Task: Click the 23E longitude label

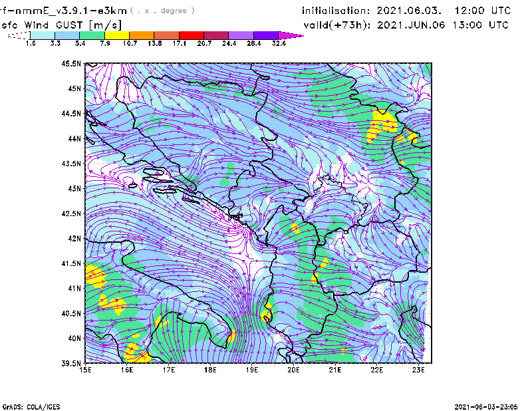Action: 418,370
